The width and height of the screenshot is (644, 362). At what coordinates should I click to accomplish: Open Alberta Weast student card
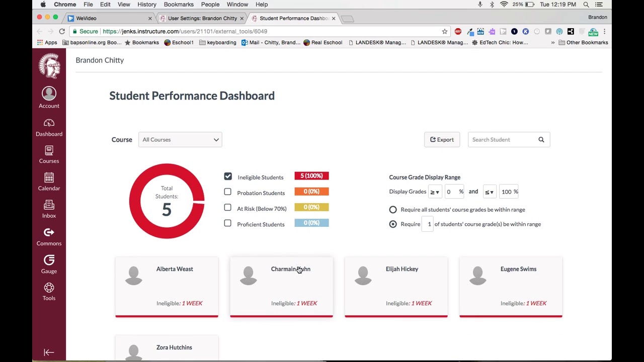tap(167, 287)
